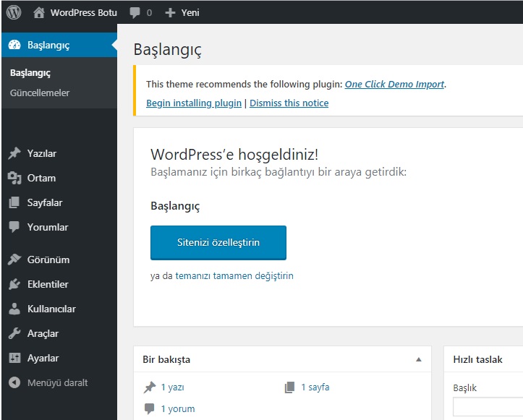Open the WordPress logo menu
The width and height of the screenshot is (523, 420).
[14, 12]
